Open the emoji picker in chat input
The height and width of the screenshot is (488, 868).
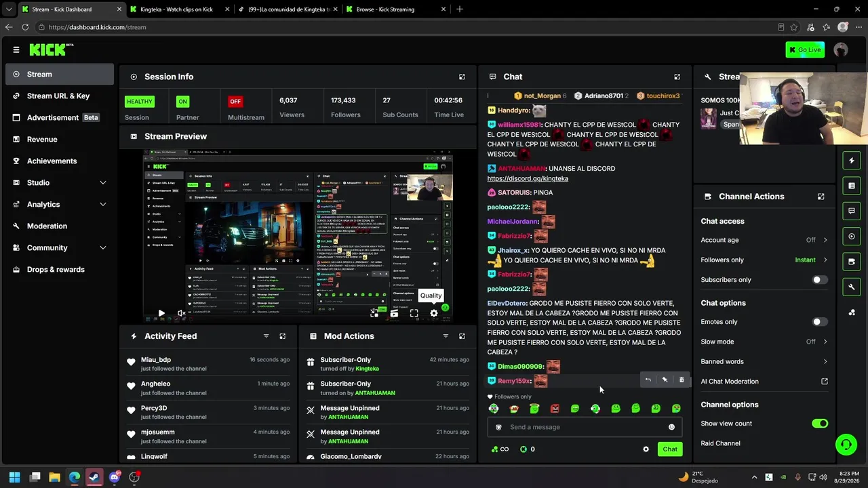(x=671, y=427)
